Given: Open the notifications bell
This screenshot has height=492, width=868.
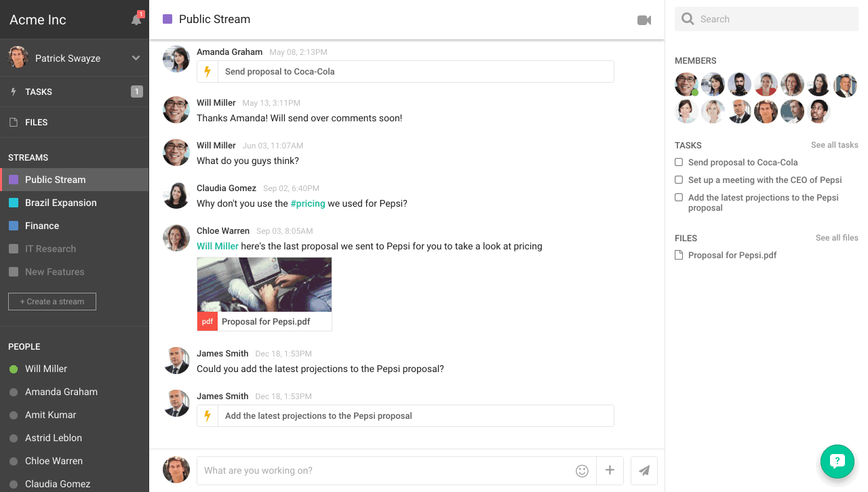Looking at the screenshot, I should point(136,20).
